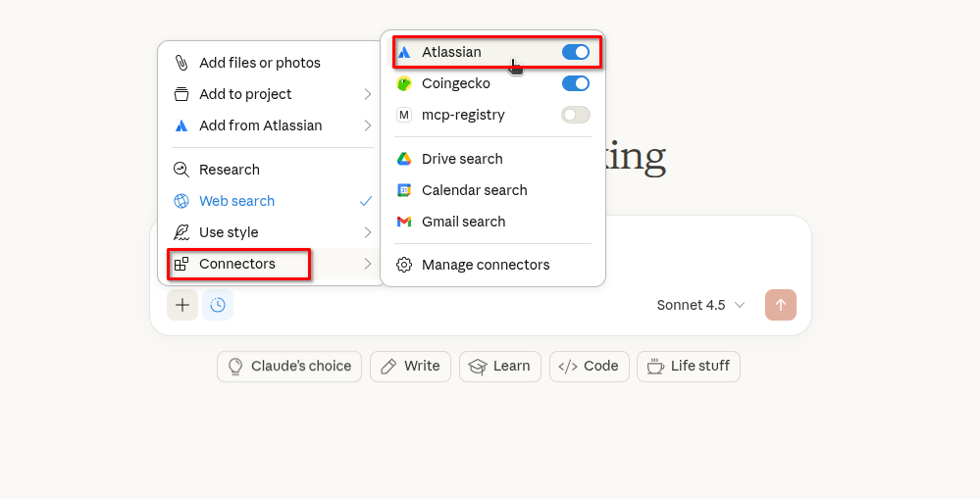
Task: Click the Add to project label
Action: [x=245, y=94]
